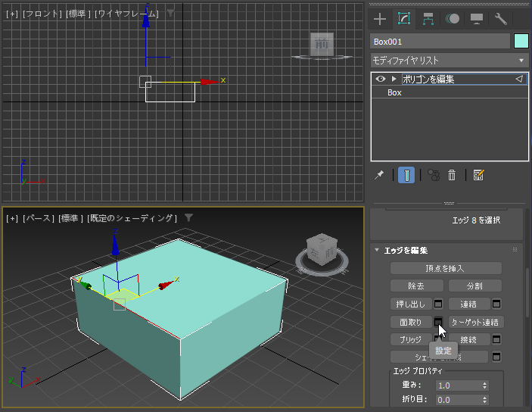Open 接続 settings box icon
This screenshot has height=412, width=532.
496,339
